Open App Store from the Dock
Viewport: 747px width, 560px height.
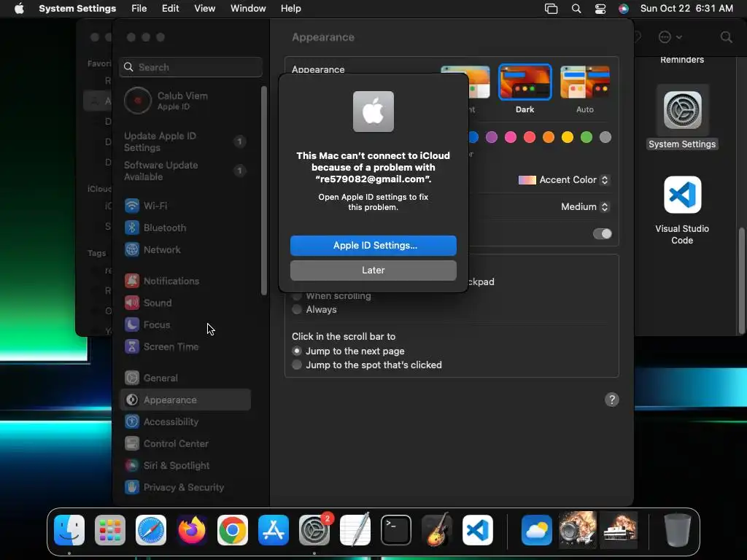coord(274,530)
